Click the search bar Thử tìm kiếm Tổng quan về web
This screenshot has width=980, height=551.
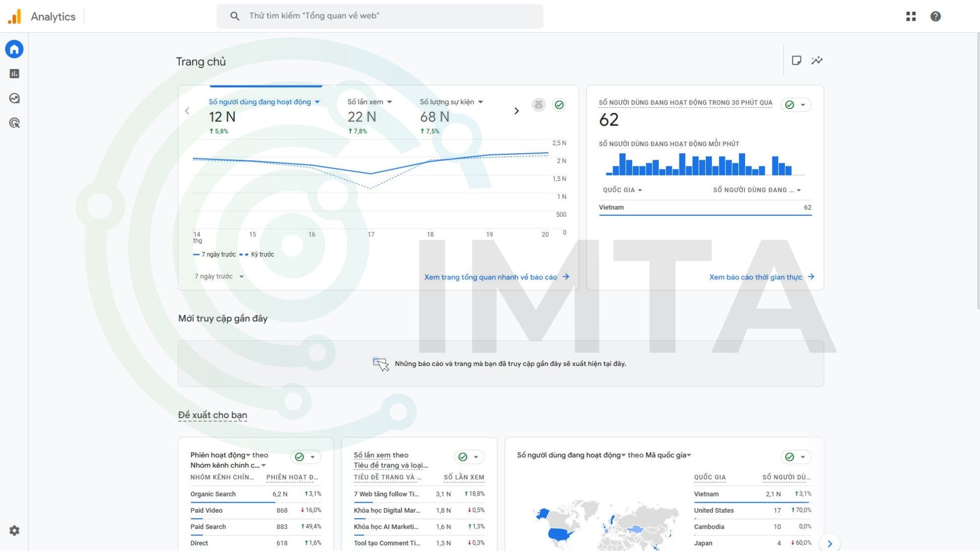click(380, 16)
